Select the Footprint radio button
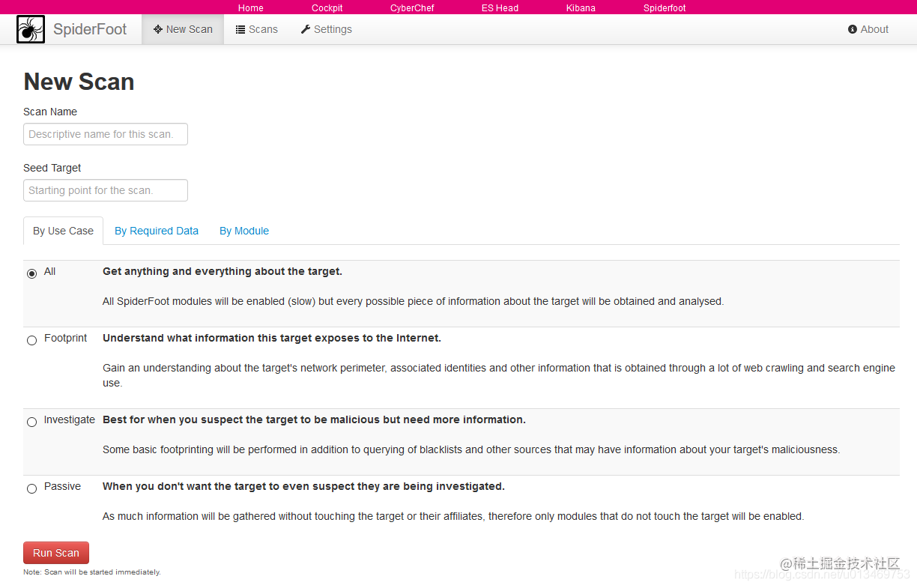The image size is (917, 588). click(31, 340)
